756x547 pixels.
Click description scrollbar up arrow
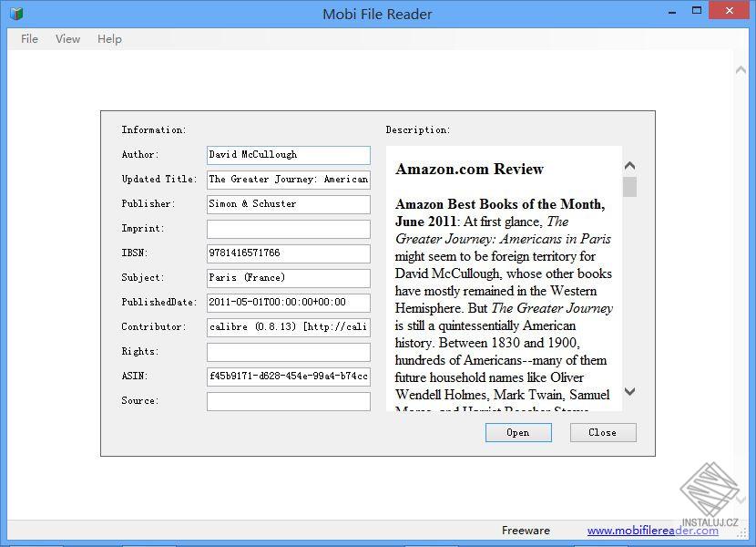pos(629,166)
